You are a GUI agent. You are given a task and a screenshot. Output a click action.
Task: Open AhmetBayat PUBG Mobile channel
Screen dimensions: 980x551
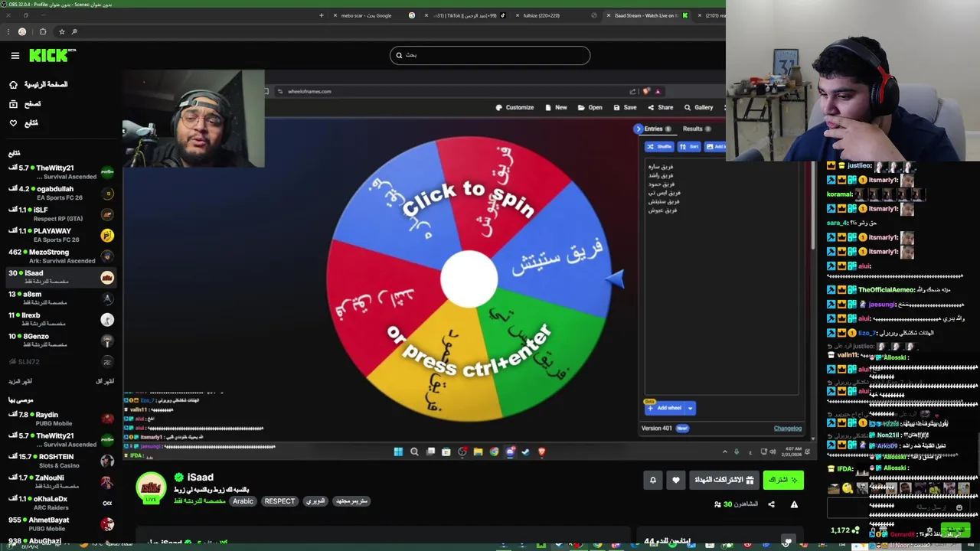[60, 524]
